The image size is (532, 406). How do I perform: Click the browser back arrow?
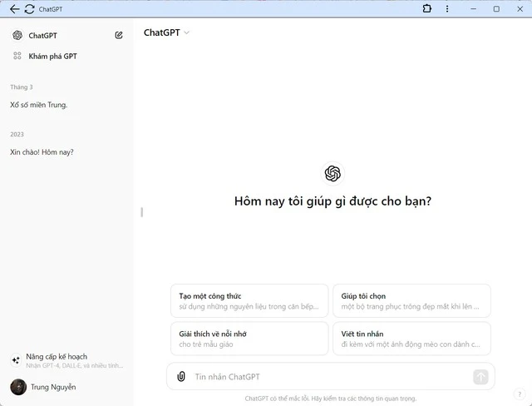tap(14, 9)
